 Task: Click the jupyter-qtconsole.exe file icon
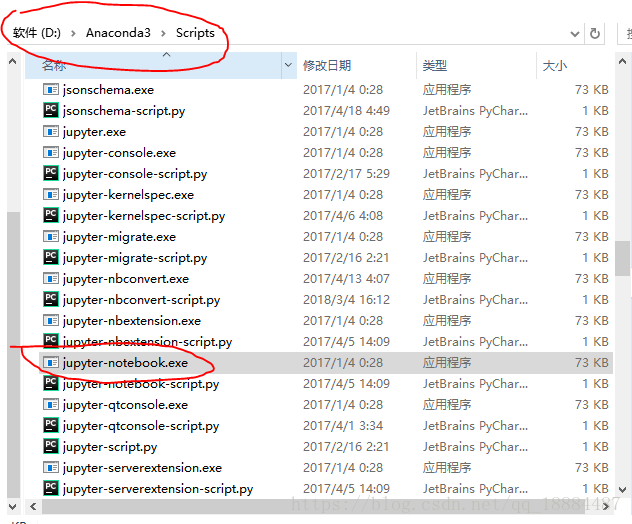click(51, 404)
